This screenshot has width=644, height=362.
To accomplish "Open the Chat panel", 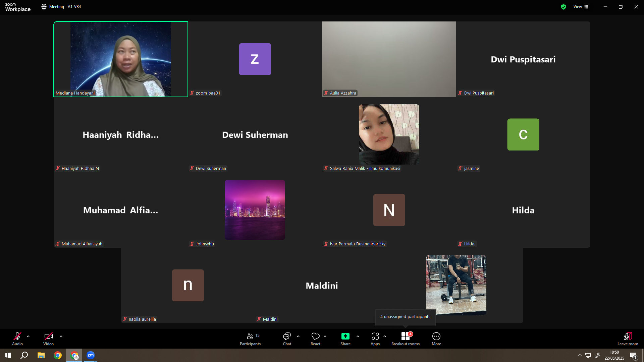I will [287, 339].
